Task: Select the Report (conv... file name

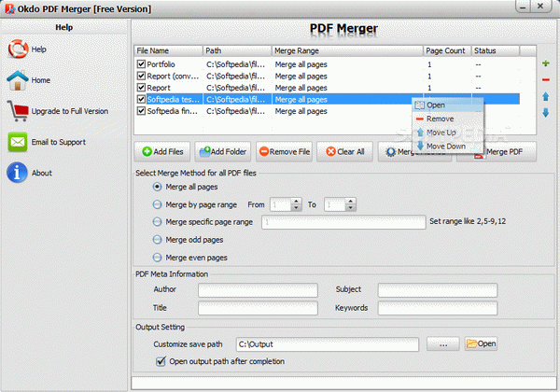Action: pyautogui.click(x=173, y=76)
